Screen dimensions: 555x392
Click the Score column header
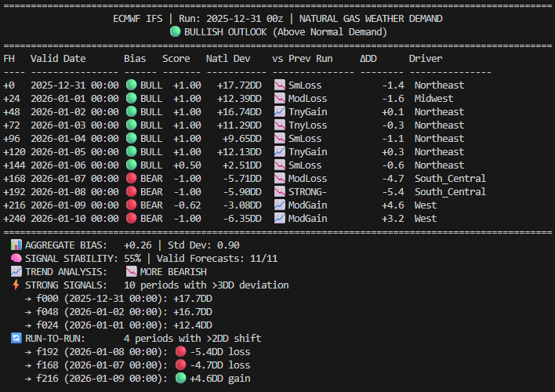point(176,59)
